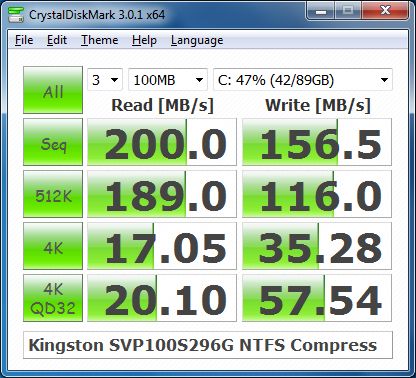
Task: Expand the test count dropdown showing 3
Action: [x=105, y=80]
